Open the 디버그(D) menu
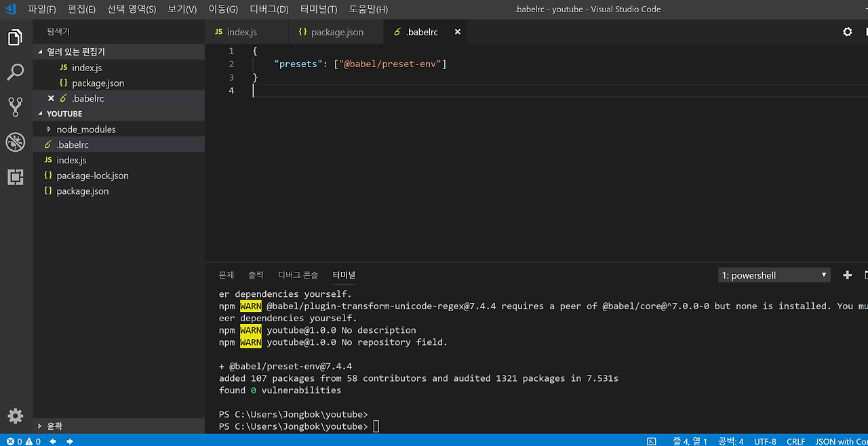This screenshot has height=446, width=868. pyautogui.click(x=269, y=9)
